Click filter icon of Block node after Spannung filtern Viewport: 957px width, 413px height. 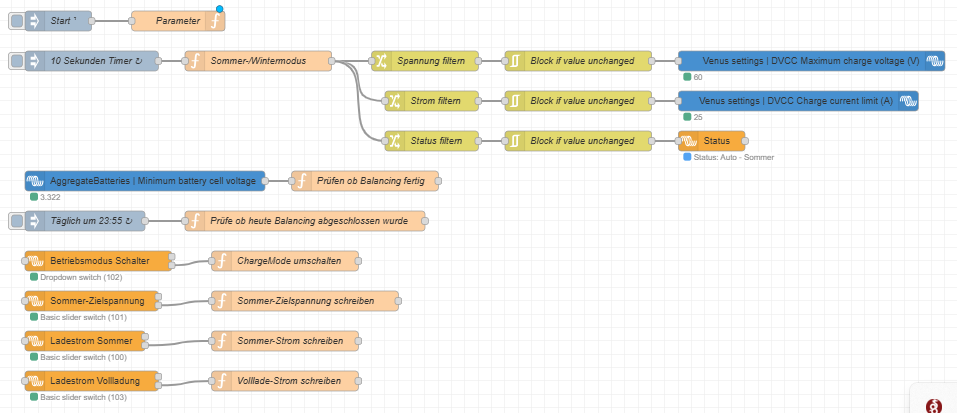point(515,61)
